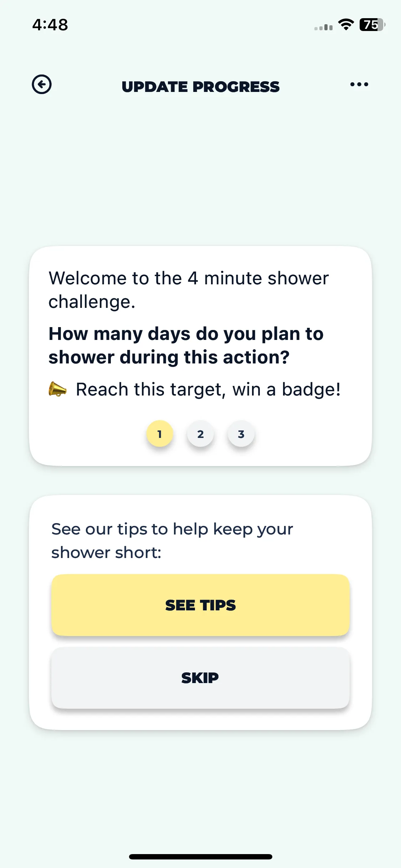Click 'Reach this target, win a badge!' text
401x868 pixels.
coord(208,389)
